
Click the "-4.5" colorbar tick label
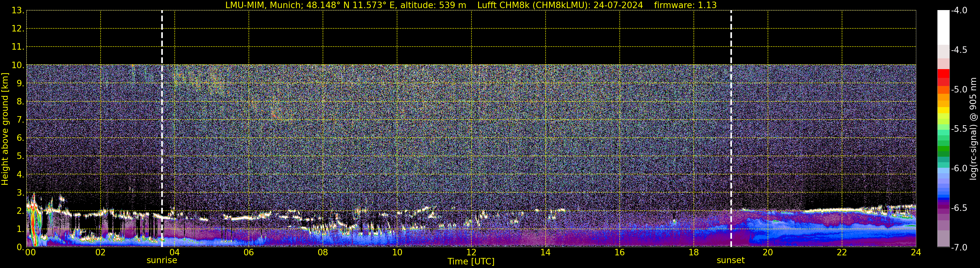pos(959,50)
